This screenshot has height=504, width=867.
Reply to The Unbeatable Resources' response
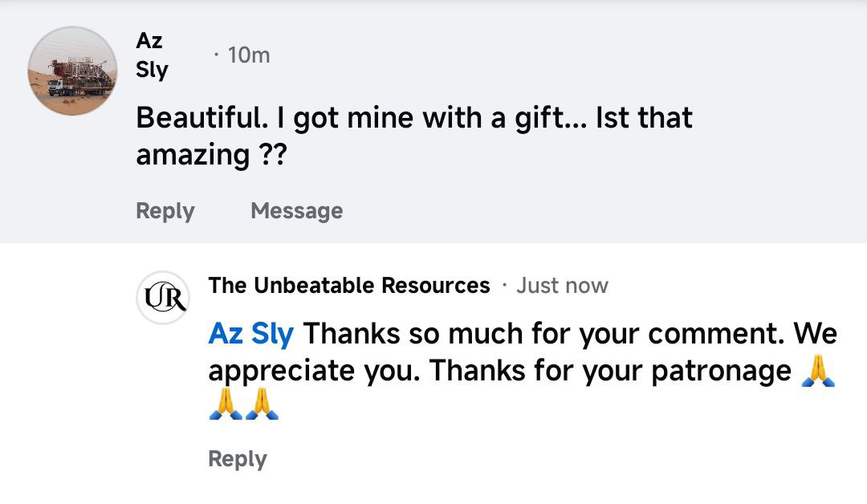[x=237, y=459]
